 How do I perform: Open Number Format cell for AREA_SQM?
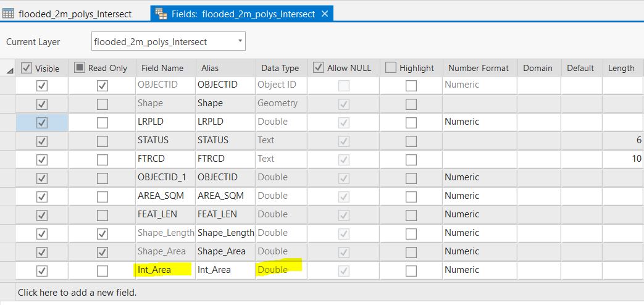click(x=479, y=196)
